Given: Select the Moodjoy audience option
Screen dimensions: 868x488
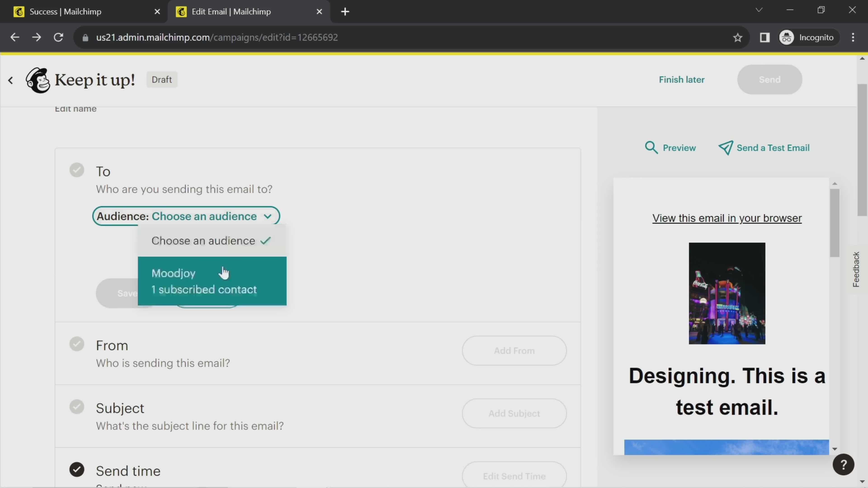Looking at the screenshot, I should pyautogui.click(x=212, y=281).
